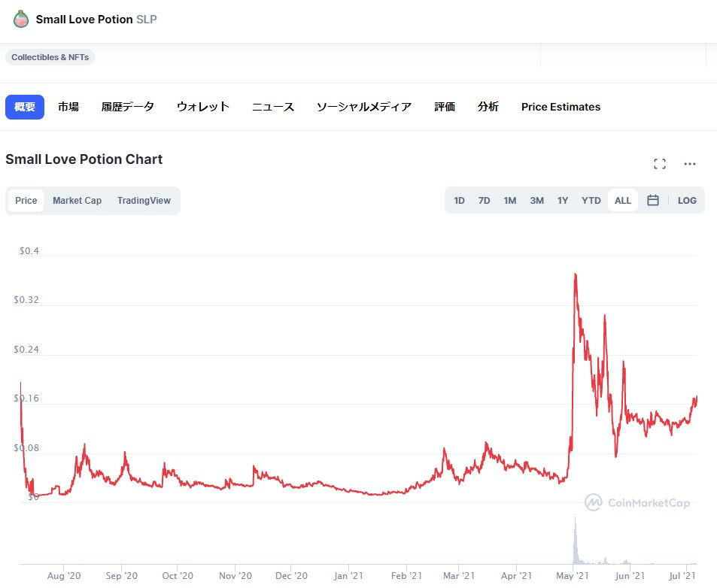
Task: Click the Oct '20 axis label
Action: click(178, 576)
